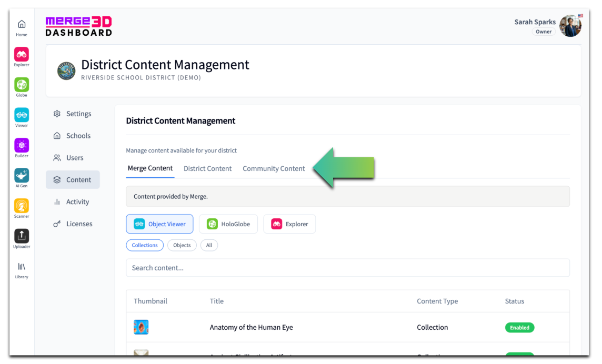Open the Activity section

73,201
